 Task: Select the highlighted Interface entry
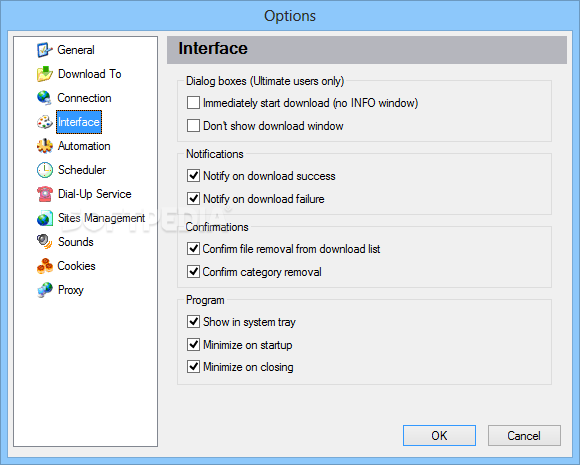pos(79,122)
